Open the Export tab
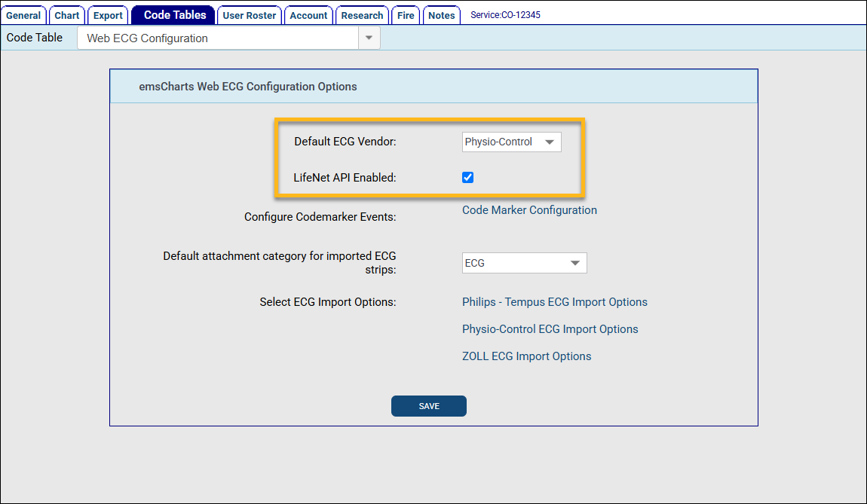 [x=108, y=15]
